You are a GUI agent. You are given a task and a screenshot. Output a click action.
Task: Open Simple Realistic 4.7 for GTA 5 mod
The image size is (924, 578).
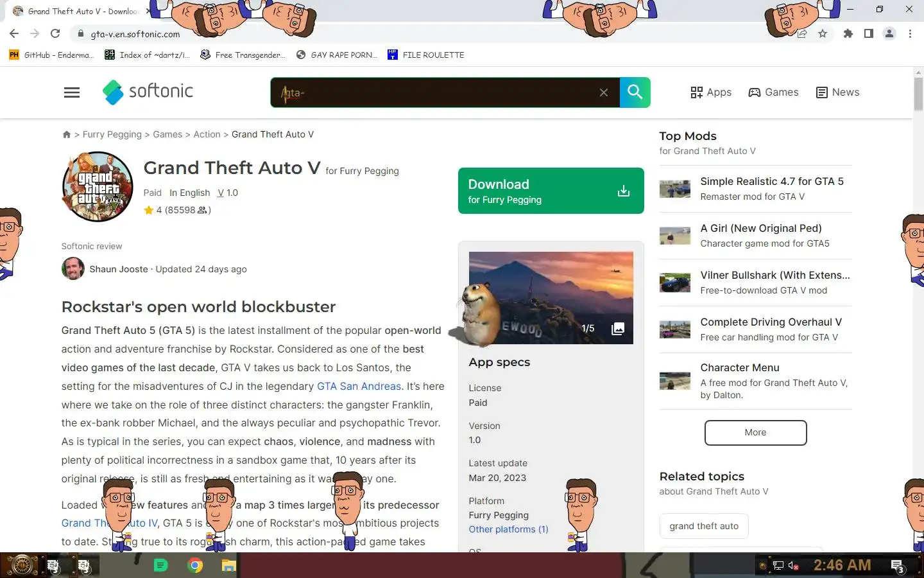click(x=756, y=189)
